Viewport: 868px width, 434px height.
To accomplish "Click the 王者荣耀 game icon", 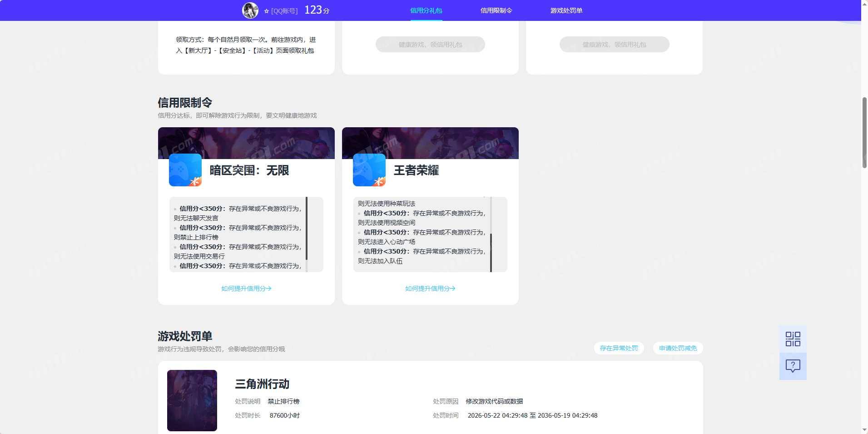I will click(x=369, y=170).
